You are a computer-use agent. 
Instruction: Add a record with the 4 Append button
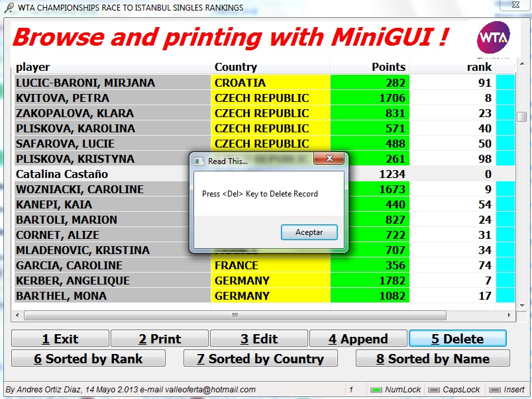click(x=358, y=338)
